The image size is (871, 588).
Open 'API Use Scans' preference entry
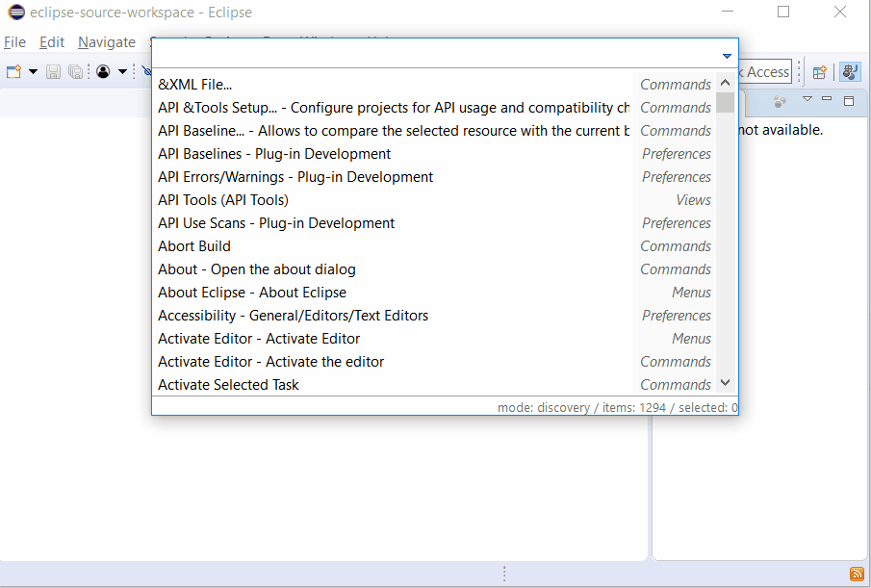point(435,223)
